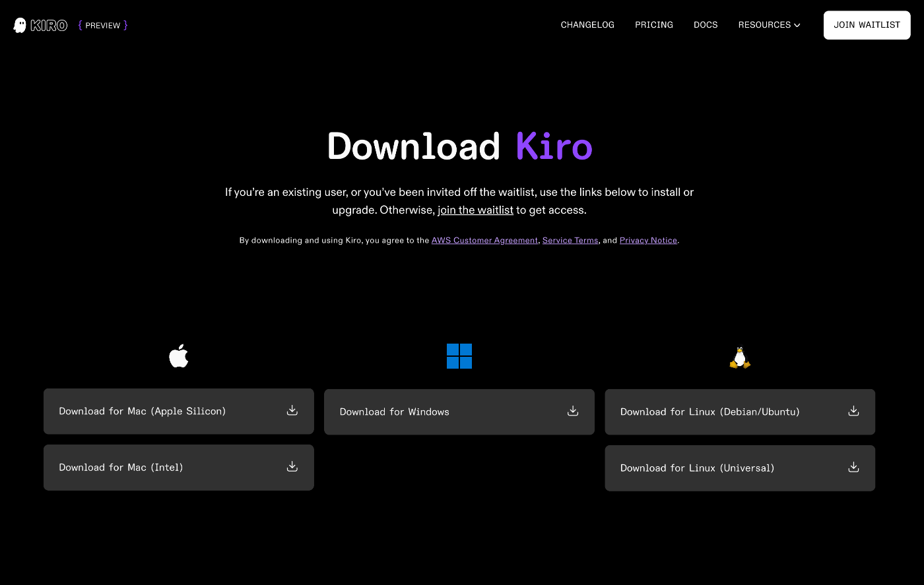Viewport: 924px width, 585px height.
Task: Open the Privacy Notice link
Action: pos(648,240)
